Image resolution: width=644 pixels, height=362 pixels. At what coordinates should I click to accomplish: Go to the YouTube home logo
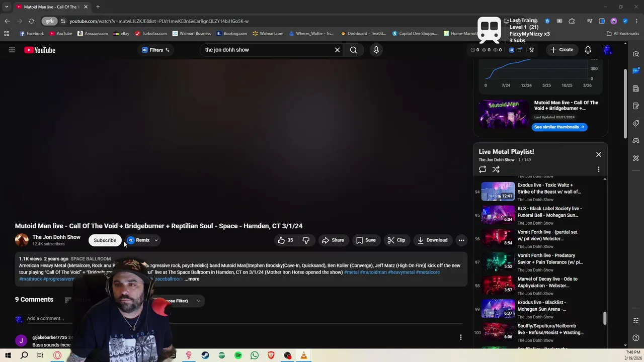40,50
